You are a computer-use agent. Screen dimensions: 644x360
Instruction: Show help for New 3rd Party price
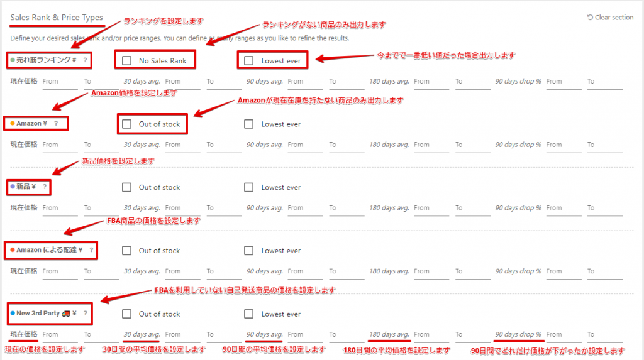pos(86,314)
